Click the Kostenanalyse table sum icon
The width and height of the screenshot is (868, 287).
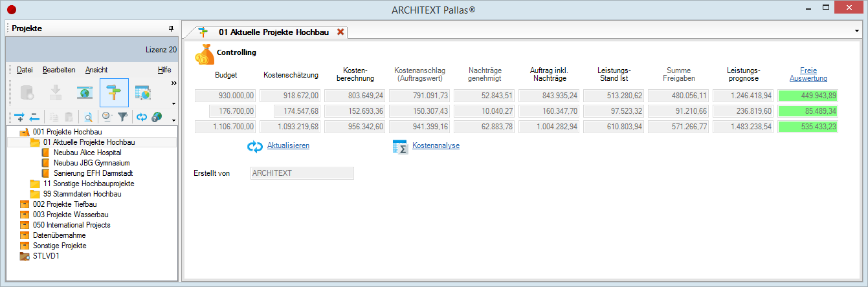click(400, 147)
